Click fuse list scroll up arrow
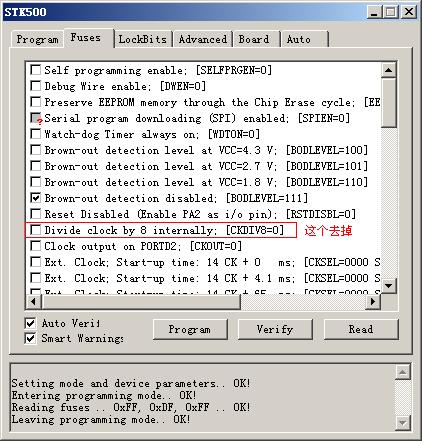Screen dimensions: 422x441 (388, 70)
